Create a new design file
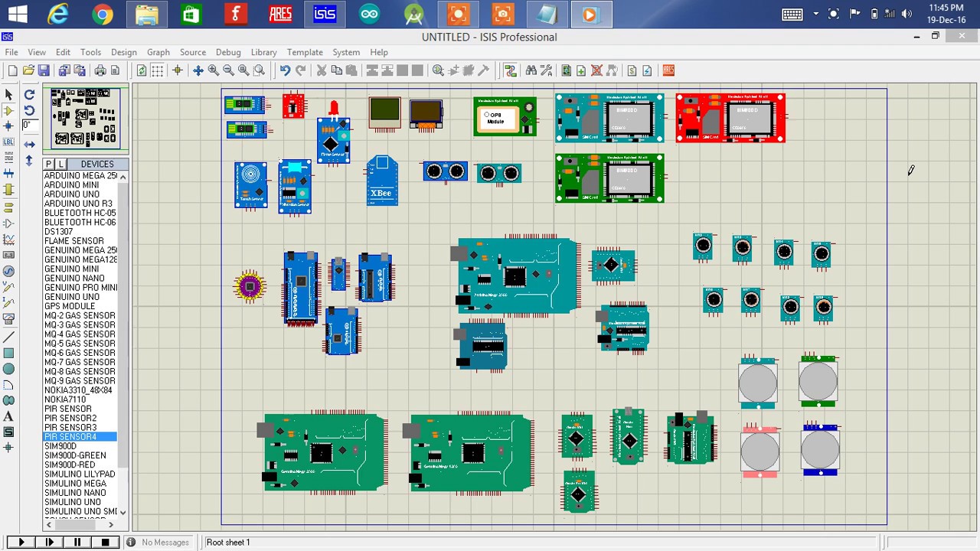The width and height of the screenshot is (980, 551). 12,70
